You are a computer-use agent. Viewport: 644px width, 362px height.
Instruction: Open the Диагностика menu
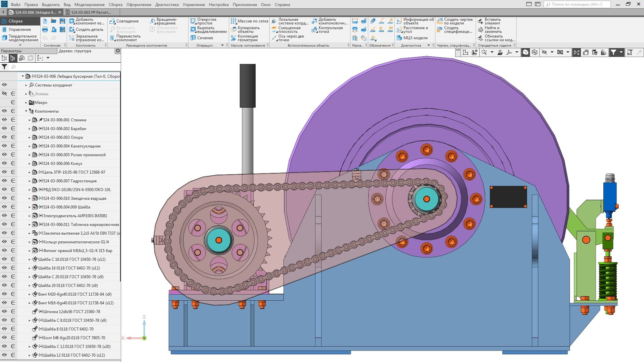point(167,5)
